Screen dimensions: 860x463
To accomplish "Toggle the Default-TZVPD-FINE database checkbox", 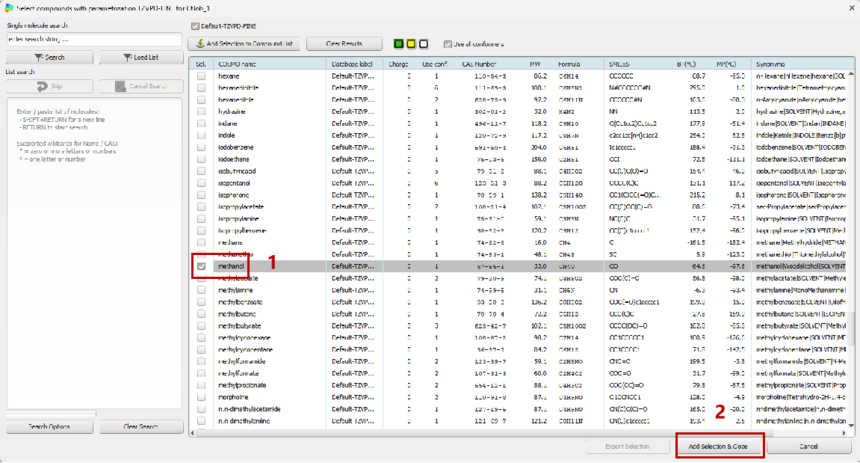I will tap(196, 27).
